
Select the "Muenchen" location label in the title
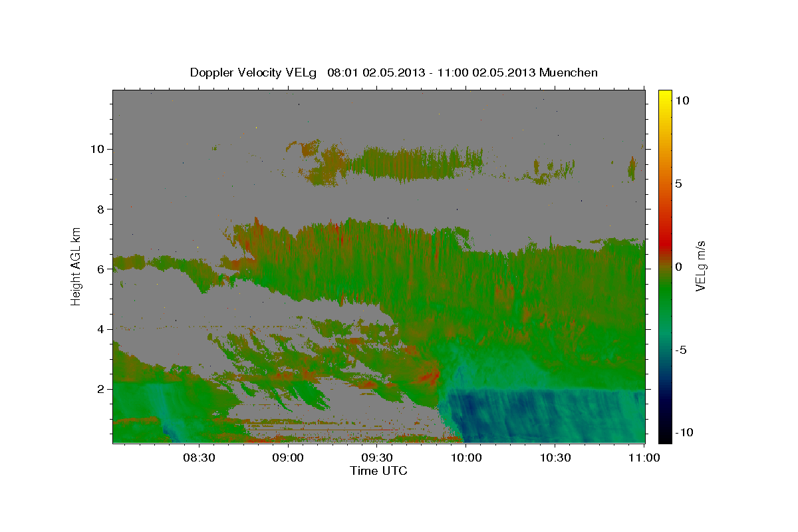pos(569,72)
